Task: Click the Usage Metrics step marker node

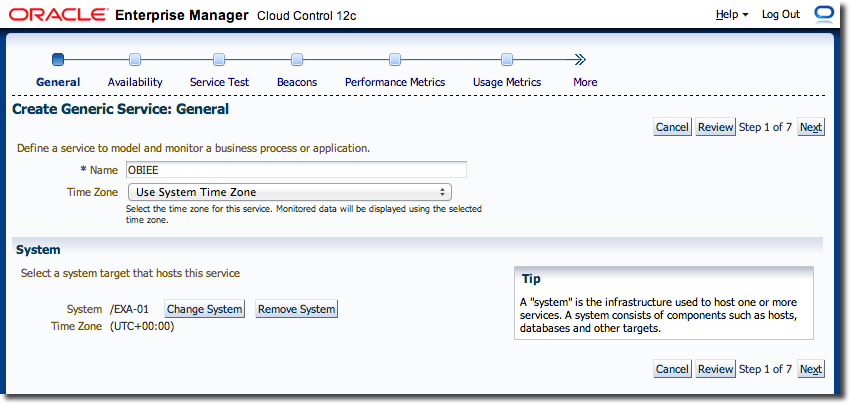Action: tap(506, 59)
